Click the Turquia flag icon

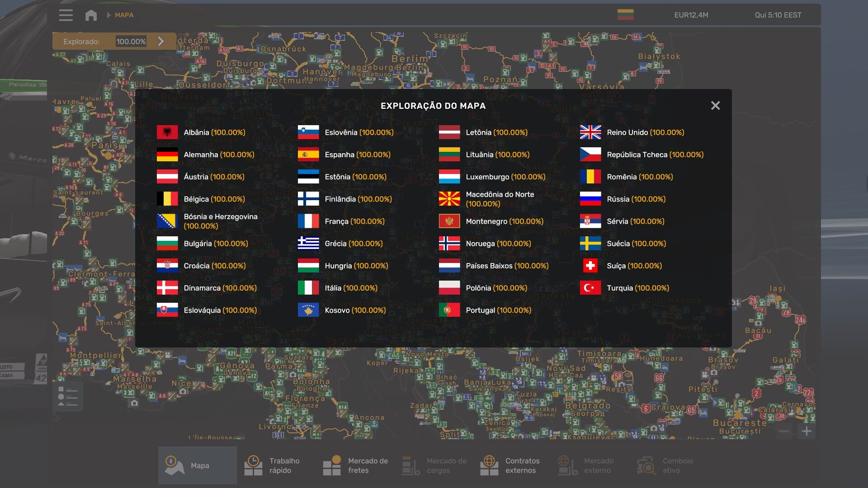[x=590, y=288]
